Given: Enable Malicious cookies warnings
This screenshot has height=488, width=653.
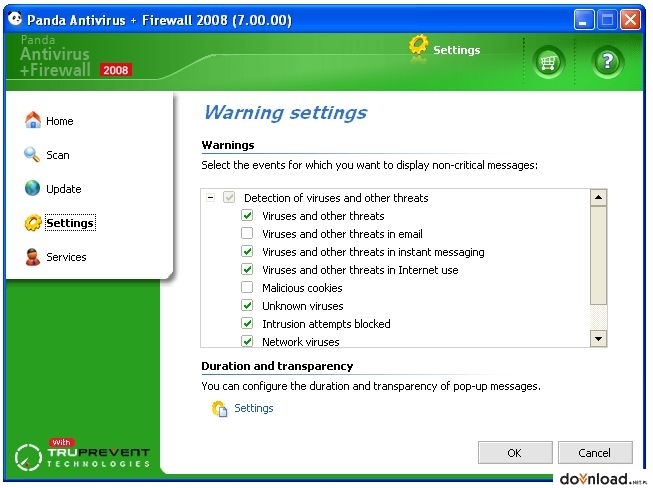Looking at the screenshot, I should click(247, 287).
